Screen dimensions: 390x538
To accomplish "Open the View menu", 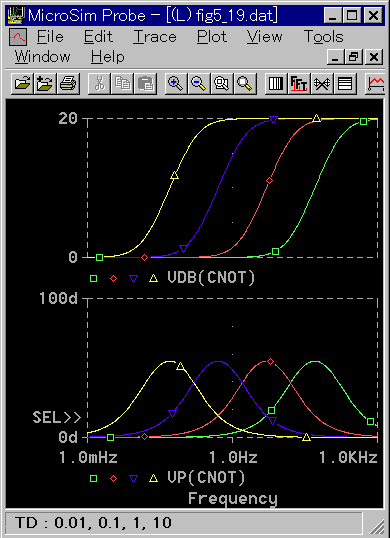I will [264, 36].
